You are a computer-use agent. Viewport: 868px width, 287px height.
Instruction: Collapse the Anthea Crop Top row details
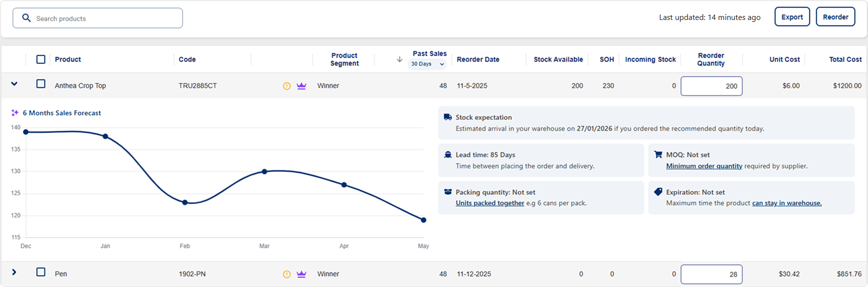coord(14,84)
